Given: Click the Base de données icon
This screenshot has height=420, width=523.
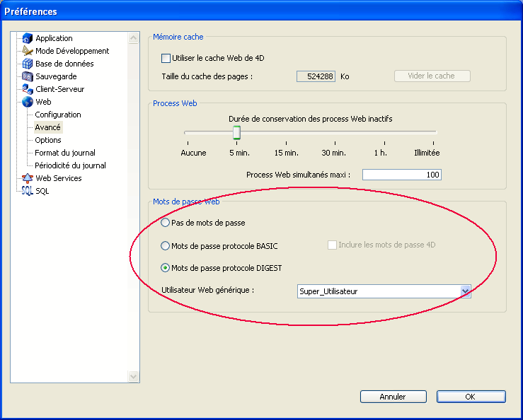Looking at the screenshot, I should (x=28, y=64).
